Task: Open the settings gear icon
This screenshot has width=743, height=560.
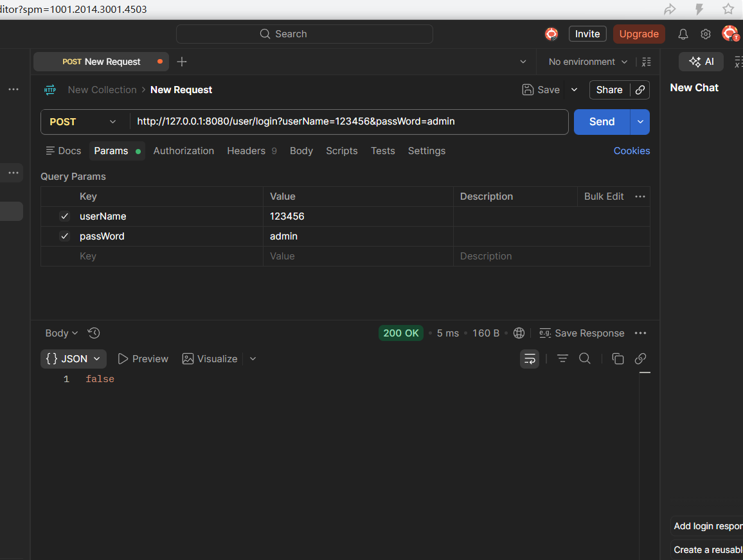Action: 706,34
